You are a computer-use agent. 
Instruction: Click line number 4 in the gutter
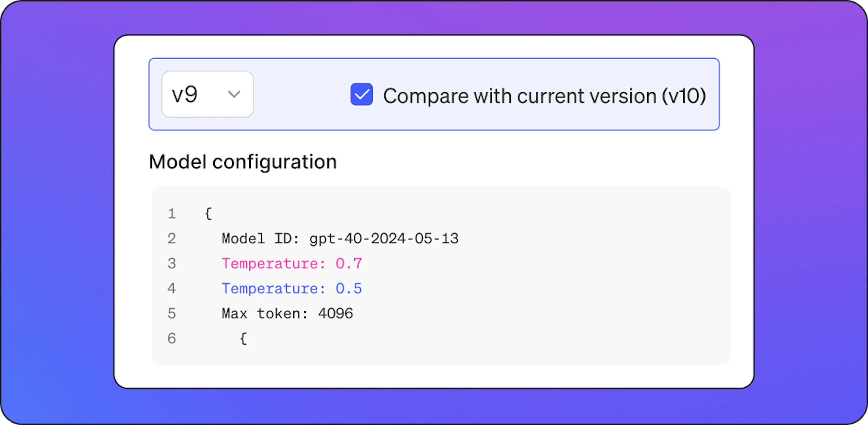pos(172,288)
